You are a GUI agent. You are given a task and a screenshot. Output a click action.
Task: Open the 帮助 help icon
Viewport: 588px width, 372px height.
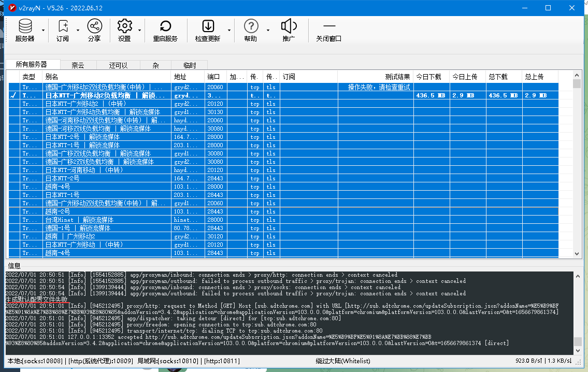[251, 26]
